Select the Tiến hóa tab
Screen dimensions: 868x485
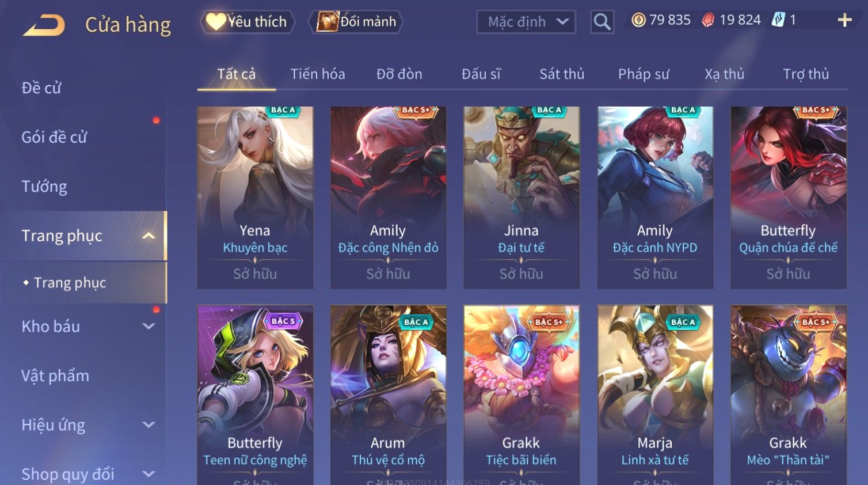[318, 74]
